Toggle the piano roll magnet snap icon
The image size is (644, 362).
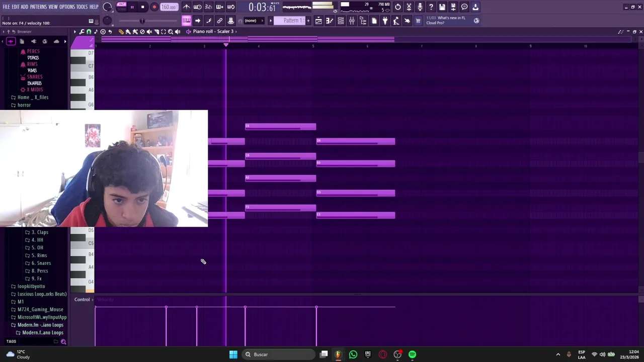click(89, 32)
